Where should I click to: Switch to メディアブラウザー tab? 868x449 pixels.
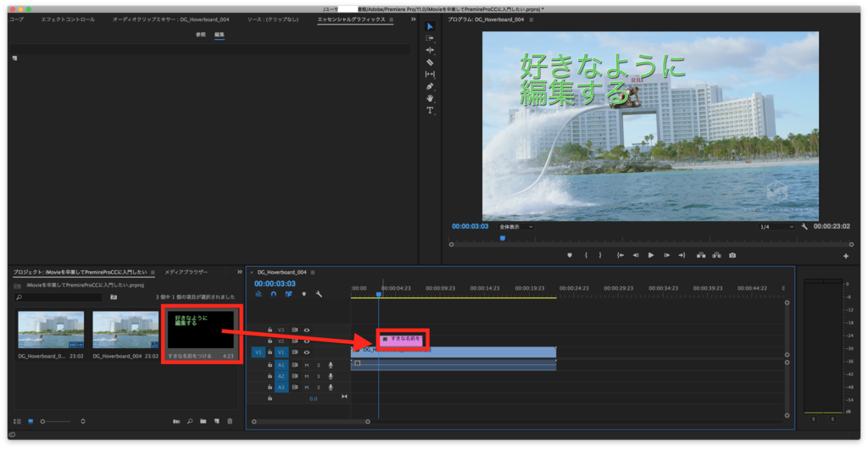pyautogui.click(x=186, y=272)
